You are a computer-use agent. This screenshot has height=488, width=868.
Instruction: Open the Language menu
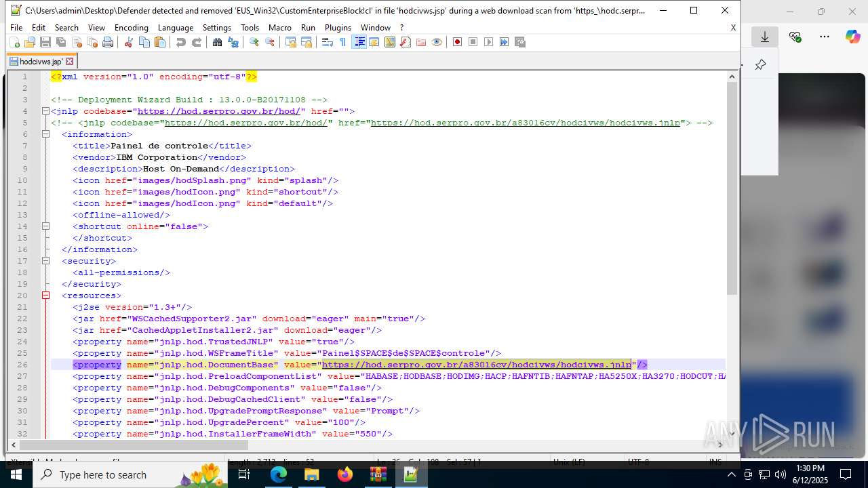pos(176,28)
